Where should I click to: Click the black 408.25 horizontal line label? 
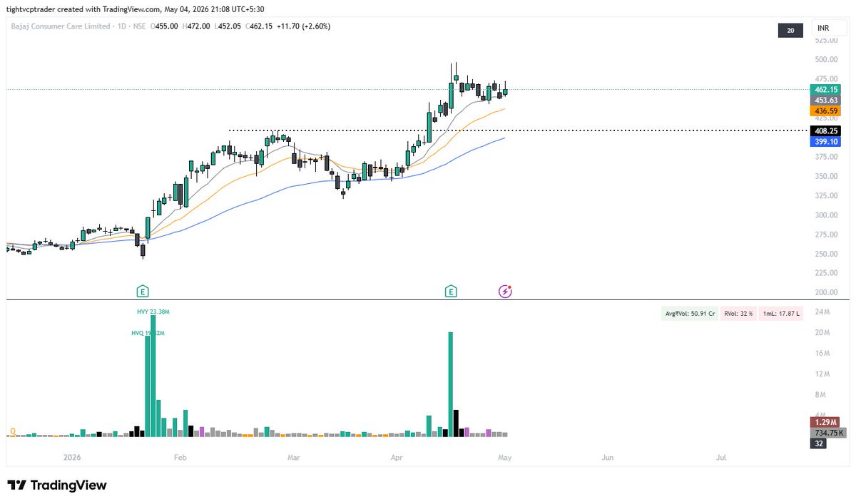click(x=826, y=131)
